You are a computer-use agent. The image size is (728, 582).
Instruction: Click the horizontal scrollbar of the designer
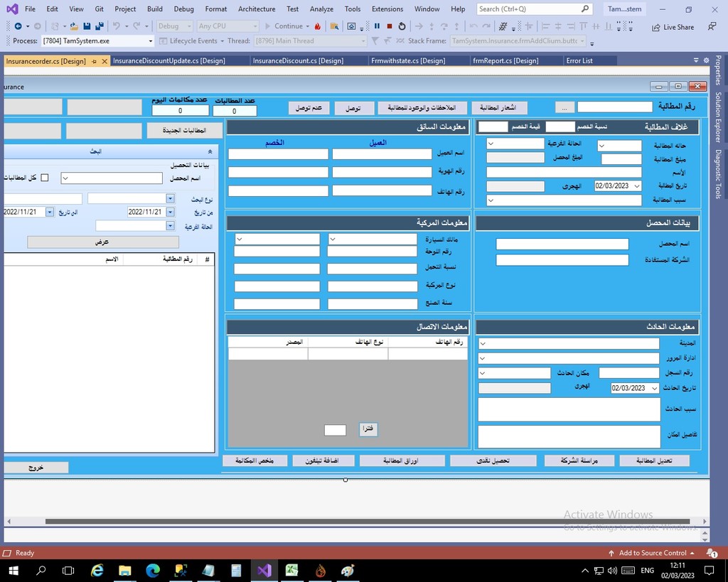pos(368,521)
